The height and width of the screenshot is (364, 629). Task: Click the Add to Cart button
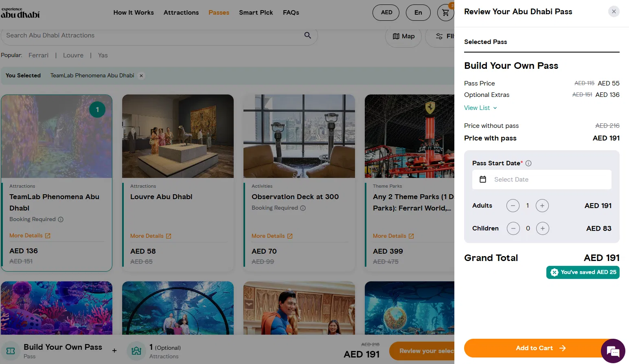[534, 348]
